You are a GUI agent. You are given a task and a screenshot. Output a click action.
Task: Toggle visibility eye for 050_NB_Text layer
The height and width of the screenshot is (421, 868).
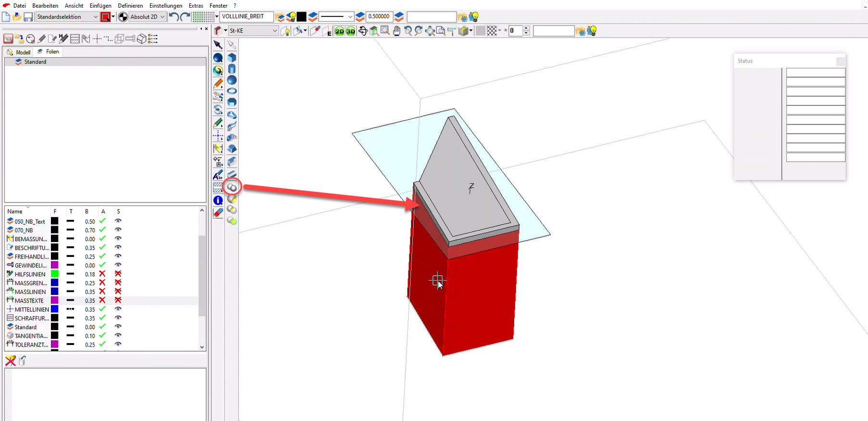pos(118,221)
